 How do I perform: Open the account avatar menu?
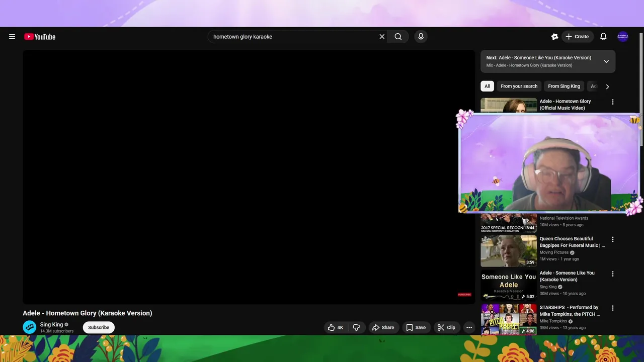coord(623,37)
